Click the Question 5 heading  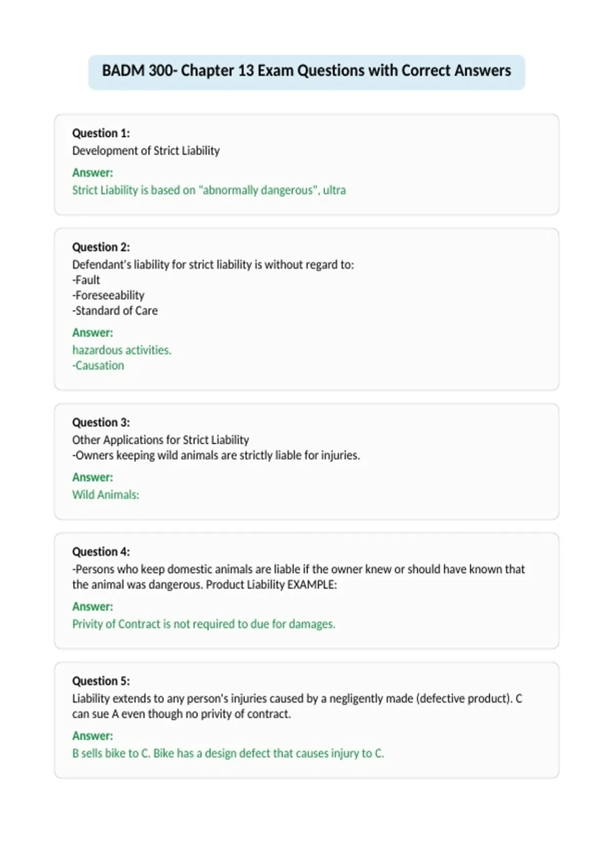click(101, 681)
